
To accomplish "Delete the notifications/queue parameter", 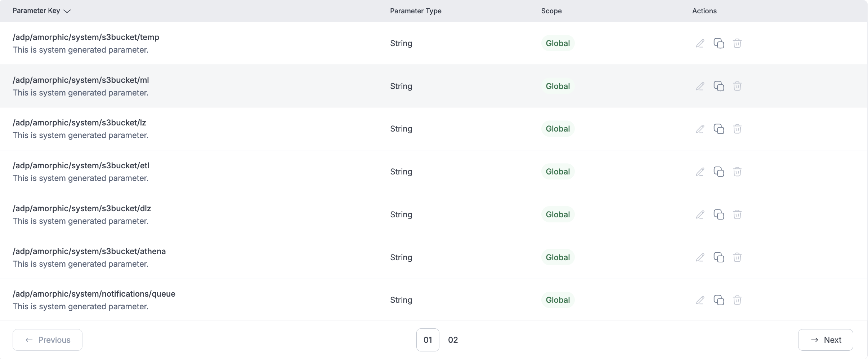I will [x=737, y=300].
